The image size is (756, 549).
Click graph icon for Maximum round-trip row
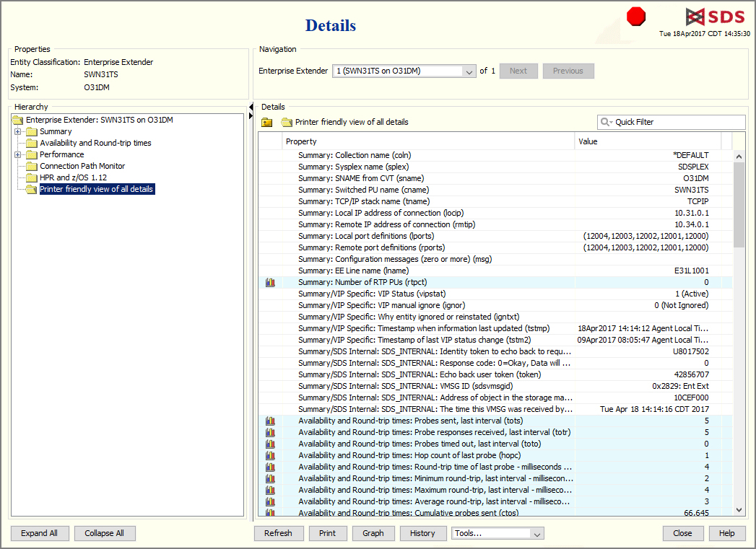coord(270,491)
